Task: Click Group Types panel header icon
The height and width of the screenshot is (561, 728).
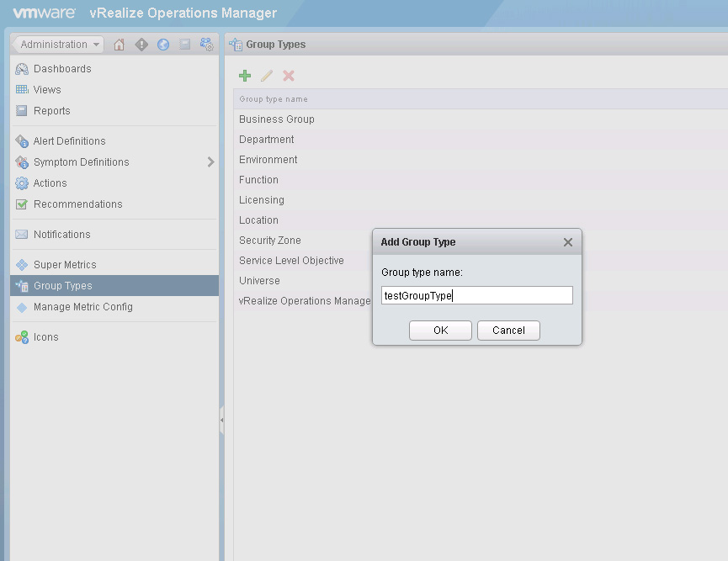Action: point(236,45)
